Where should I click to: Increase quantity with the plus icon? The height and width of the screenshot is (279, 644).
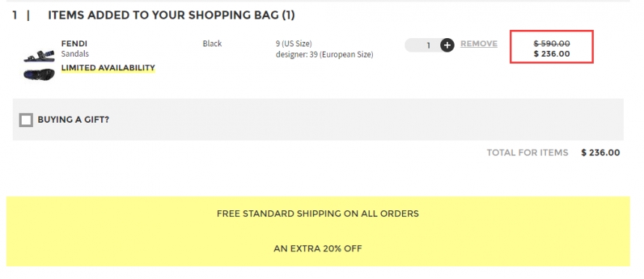447,45
